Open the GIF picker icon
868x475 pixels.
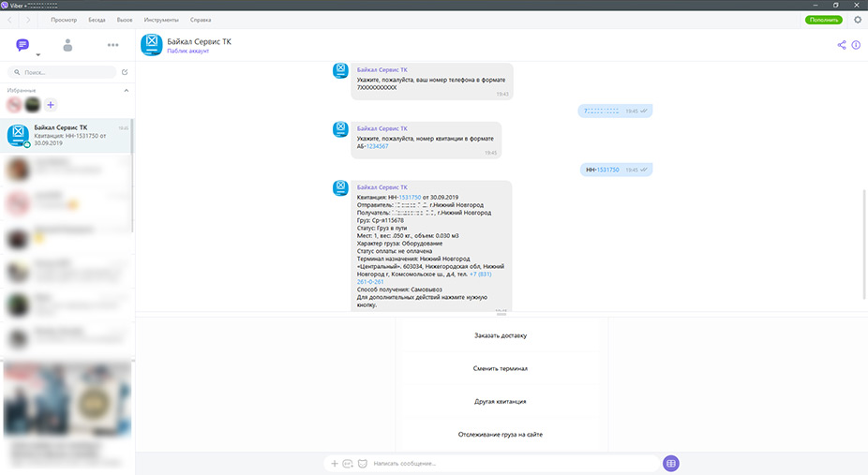[x=348, y=464]
